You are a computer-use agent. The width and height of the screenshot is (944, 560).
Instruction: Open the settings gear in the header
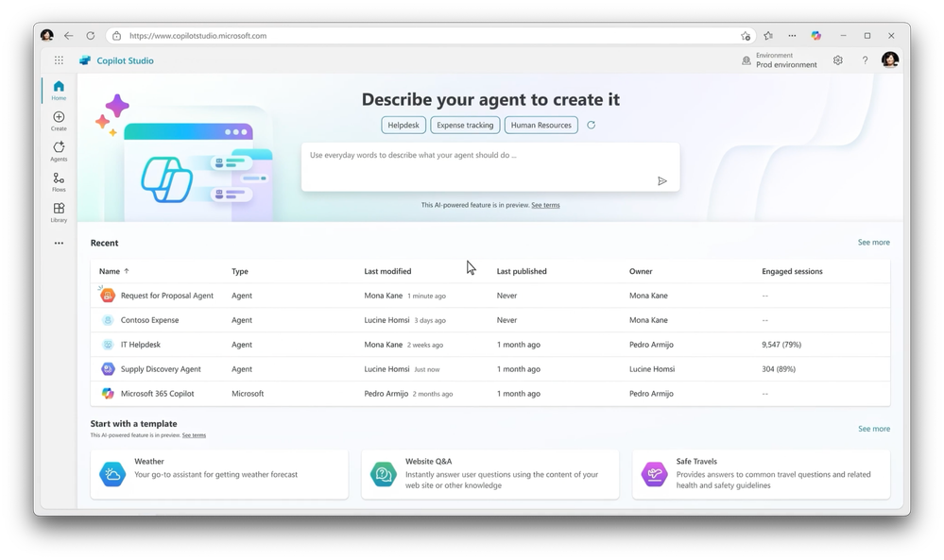pyautogui.click(x=837, y=60)
